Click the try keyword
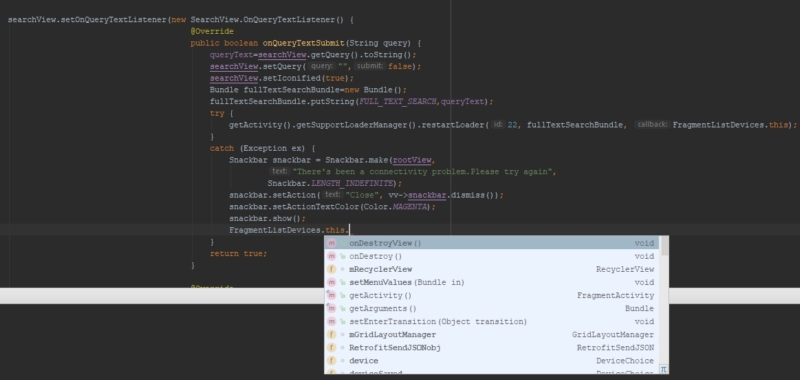Viewport: 800px width, 380px height. pos(217,113)
